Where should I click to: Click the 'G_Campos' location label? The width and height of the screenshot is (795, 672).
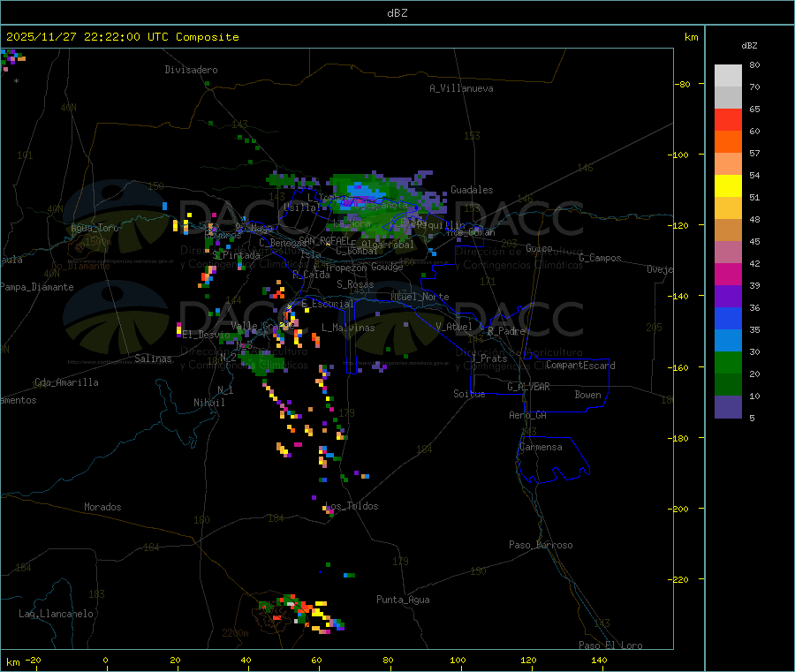[600, 258]
